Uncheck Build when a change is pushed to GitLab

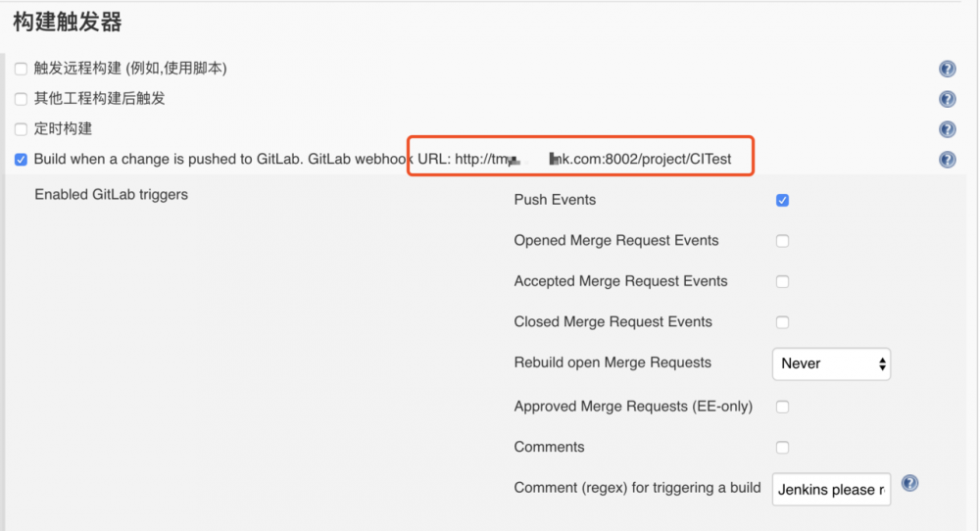pos(21,160)
